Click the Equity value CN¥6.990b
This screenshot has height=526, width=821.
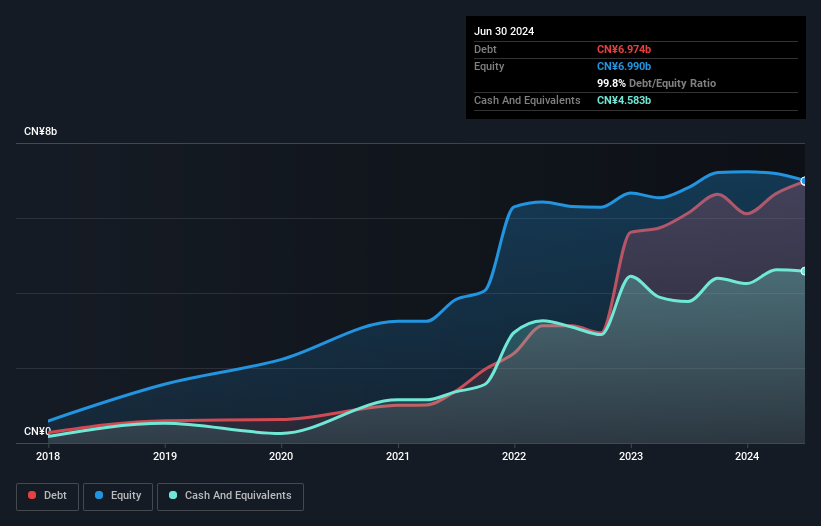click(624, 66)
